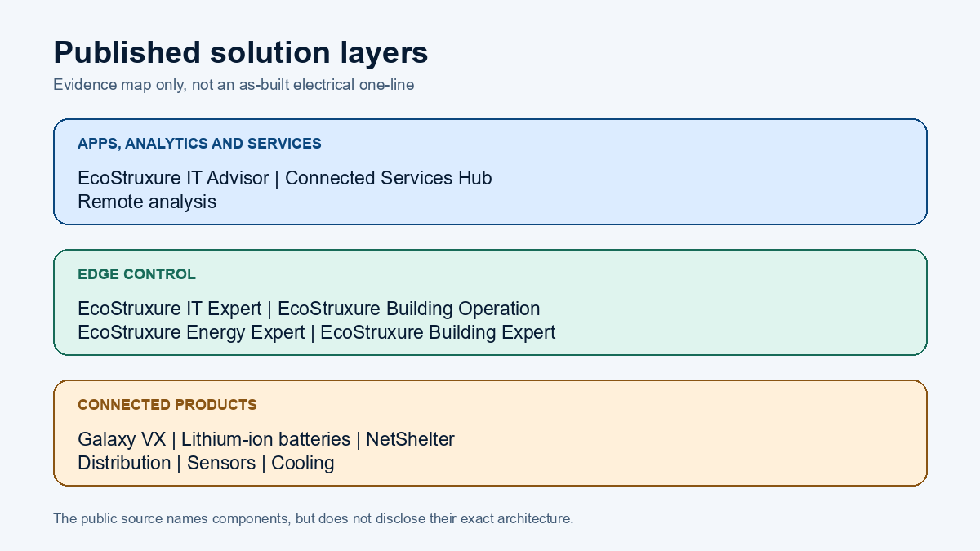Screen dimensions: 980x551
Task: Click the 'Distribution | Sensors | Cooling' line
Action: click(x=206, y=463)
